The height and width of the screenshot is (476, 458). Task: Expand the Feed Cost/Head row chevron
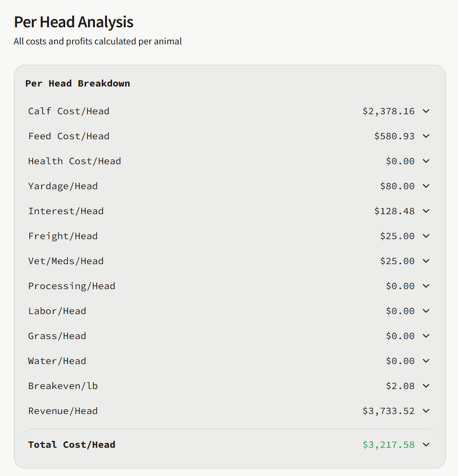tap(426, 136)
